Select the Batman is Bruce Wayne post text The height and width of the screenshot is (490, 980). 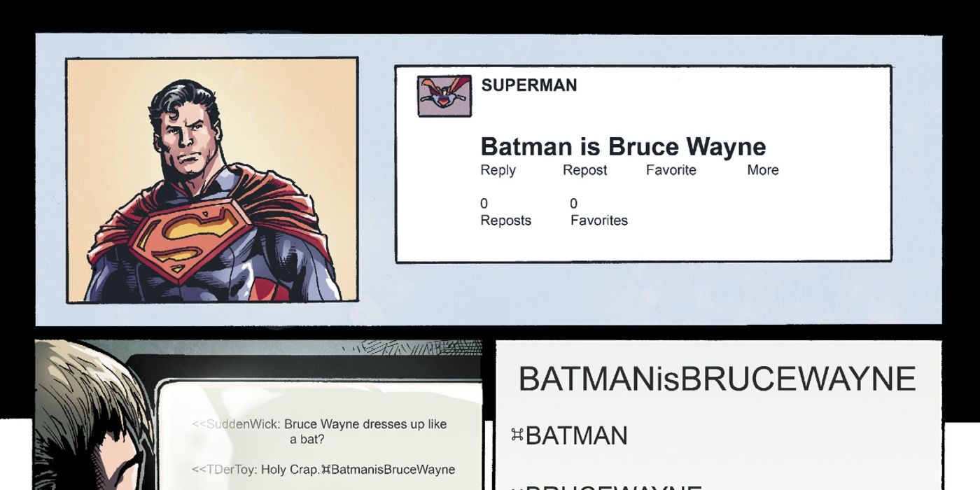point(623,146)
